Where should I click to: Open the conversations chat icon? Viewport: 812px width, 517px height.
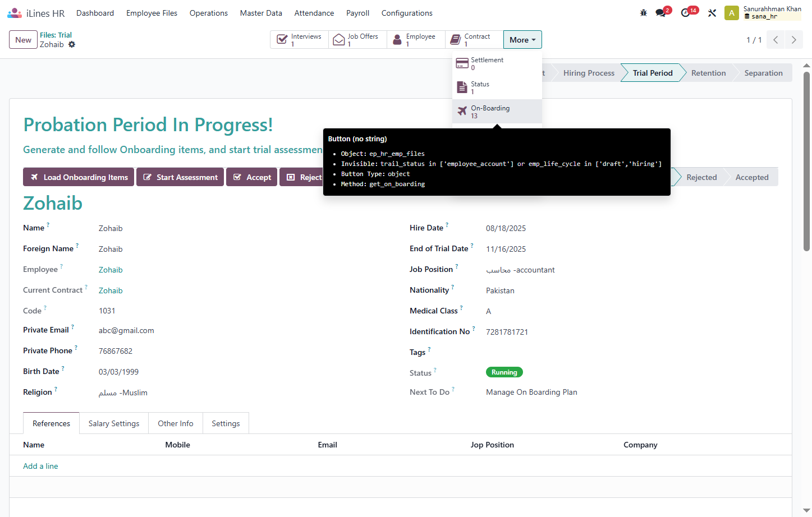pyautogui.click(x=661, y=13)
